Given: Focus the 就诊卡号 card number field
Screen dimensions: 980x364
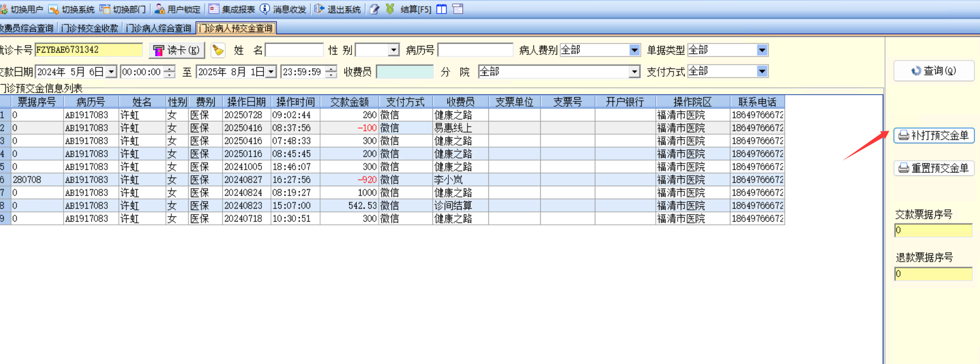Looking at the screenshot, I should [89, 50].
